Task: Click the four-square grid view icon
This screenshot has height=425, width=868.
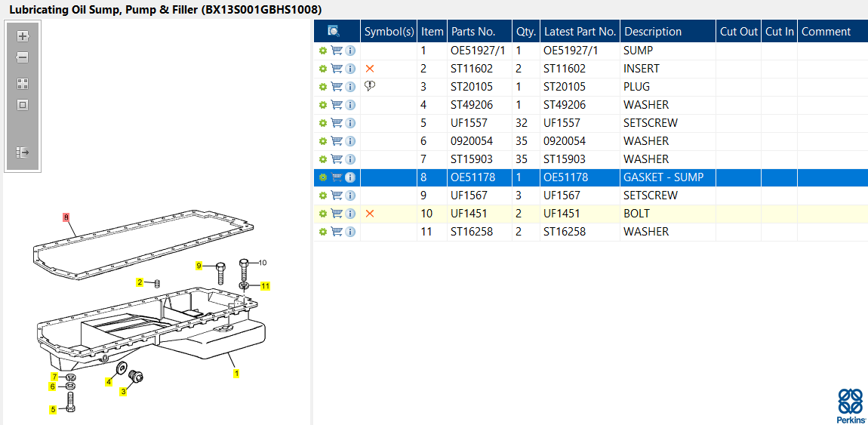Action: [23, 84]
